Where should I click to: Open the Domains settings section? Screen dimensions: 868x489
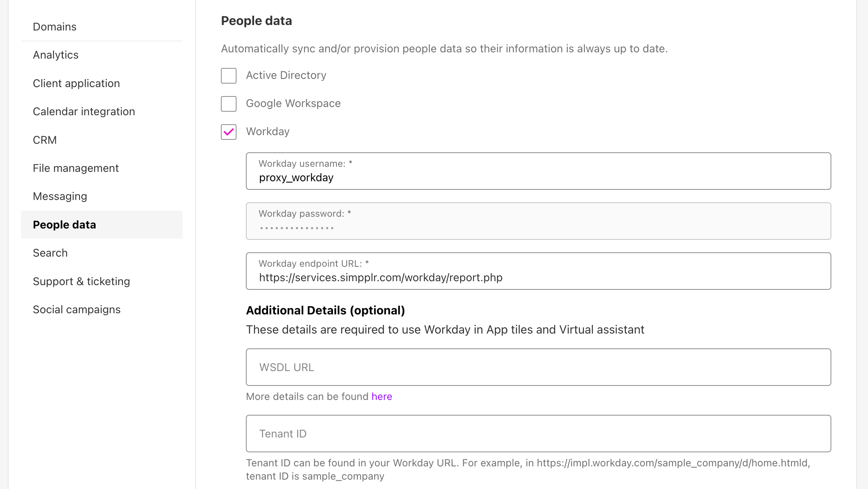(55, 27)
